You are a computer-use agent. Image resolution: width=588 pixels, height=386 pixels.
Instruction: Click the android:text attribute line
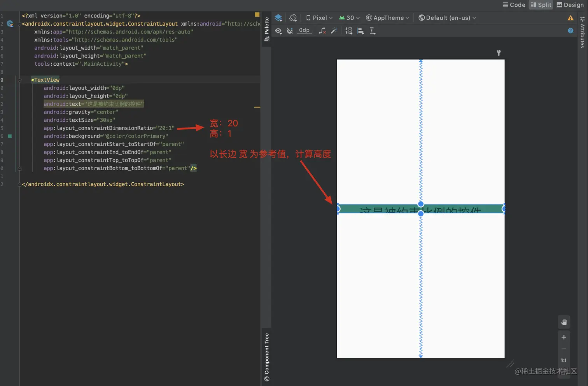click(x=94, y=104)
